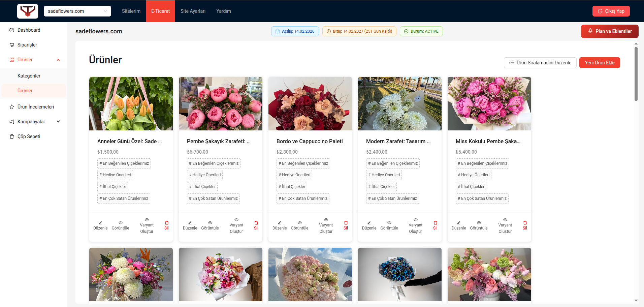Click the Dashboard gauge icon
The height and width of the screenshot is (307, 644).
pos(12,30)
